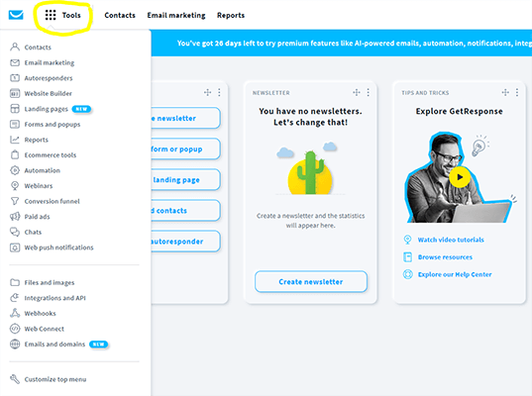Image resolution: width=532 pixels, height=396 pixels.
Task: Select Website Builder from the tools list
Action: (x=49, y=93)
